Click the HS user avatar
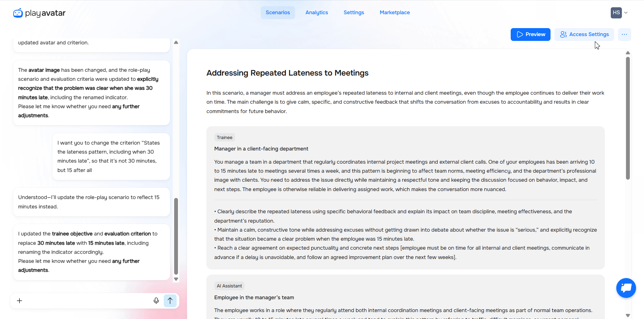644x319 pixels. (616, 12)
